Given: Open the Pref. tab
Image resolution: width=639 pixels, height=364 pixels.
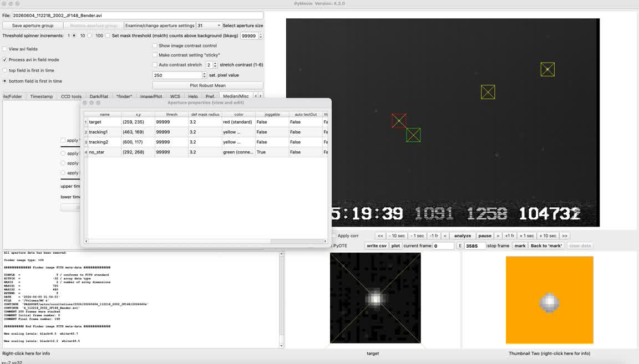Looking at the screenshot, I should [210, 96].
